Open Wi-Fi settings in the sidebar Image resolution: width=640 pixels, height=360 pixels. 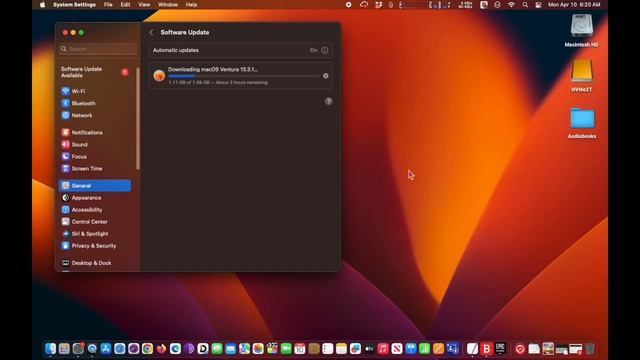point(95,91)
